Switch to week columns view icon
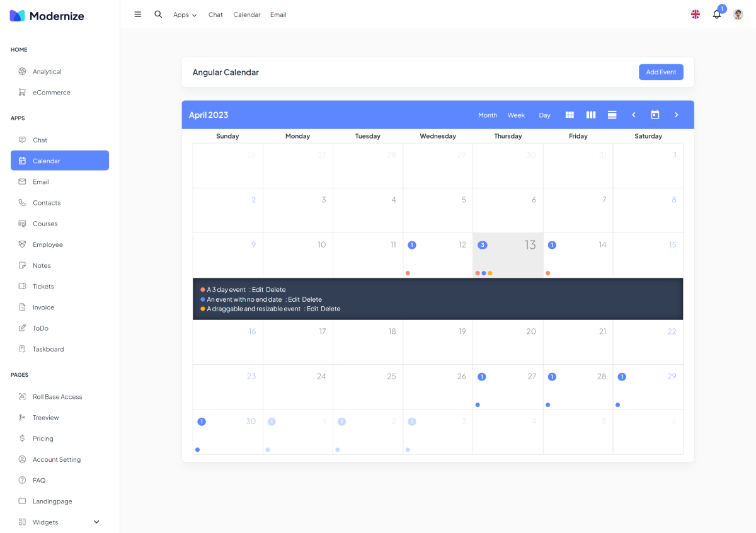Screen dimensions: 756x533 click(591, 115)
